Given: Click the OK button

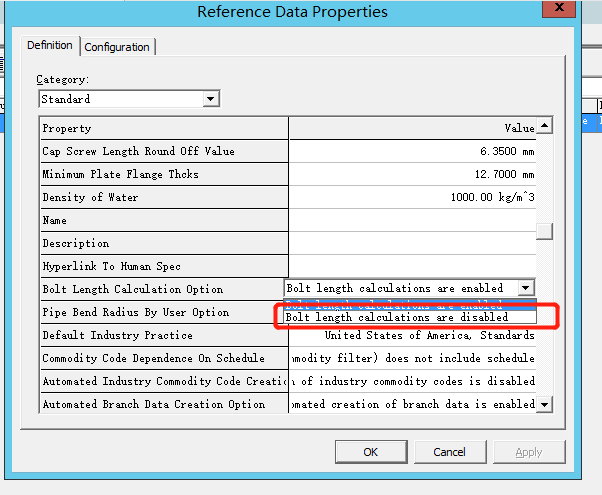Looking at the screenshot, I should click(x=371, y=452).
